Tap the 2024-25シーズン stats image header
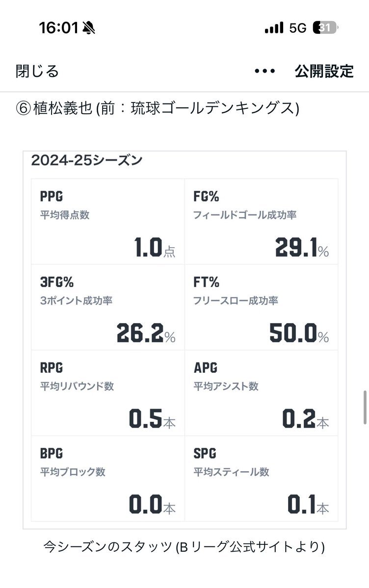This screenshot has width=369, height=588. [87, 160]
